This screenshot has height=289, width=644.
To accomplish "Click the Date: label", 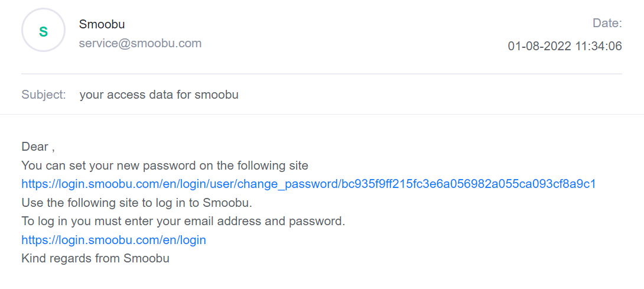I will pyautogui.click(x=607, y=23).
